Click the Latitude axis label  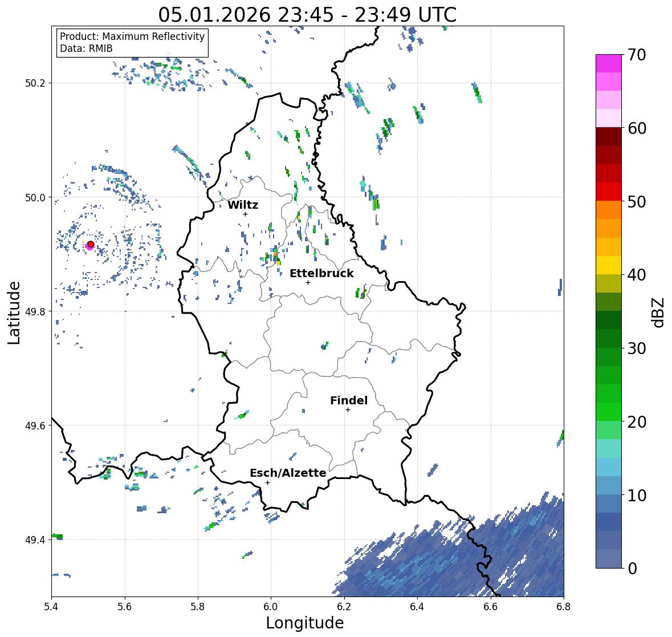[14, 313]
